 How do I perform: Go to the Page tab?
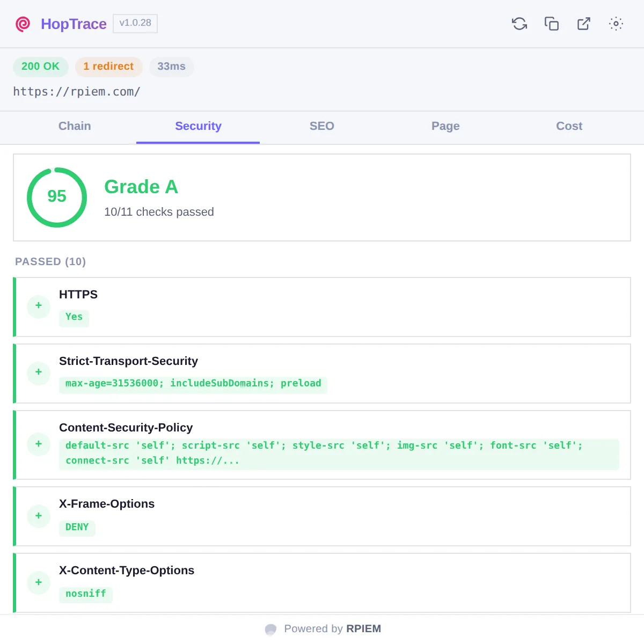(445, 127)
